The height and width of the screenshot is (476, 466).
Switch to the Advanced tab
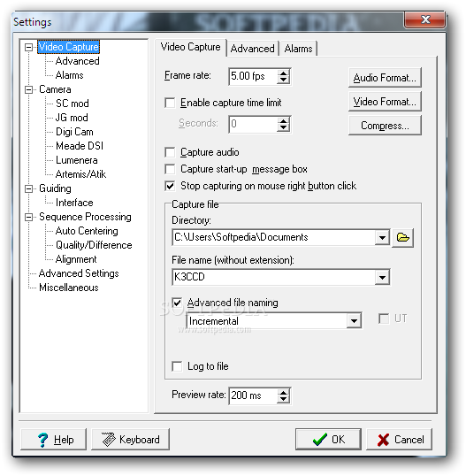click(x=252, y=49)
